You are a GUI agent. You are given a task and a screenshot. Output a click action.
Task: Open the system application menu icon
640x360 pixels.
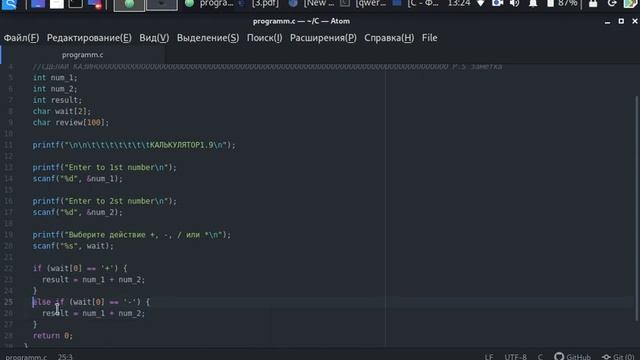pos(9,4)
